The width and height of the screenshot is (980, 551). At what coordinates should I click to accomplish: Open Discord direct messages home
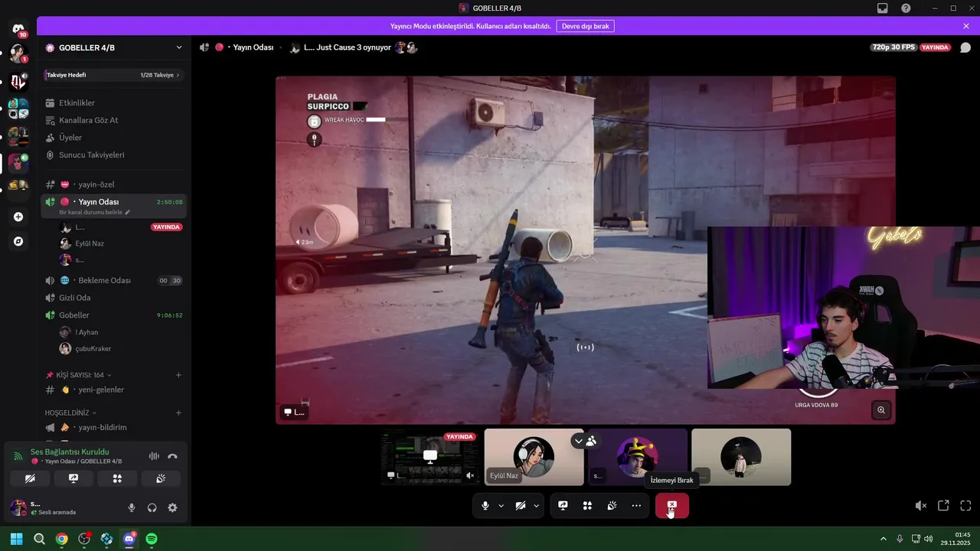coord(18,29)
